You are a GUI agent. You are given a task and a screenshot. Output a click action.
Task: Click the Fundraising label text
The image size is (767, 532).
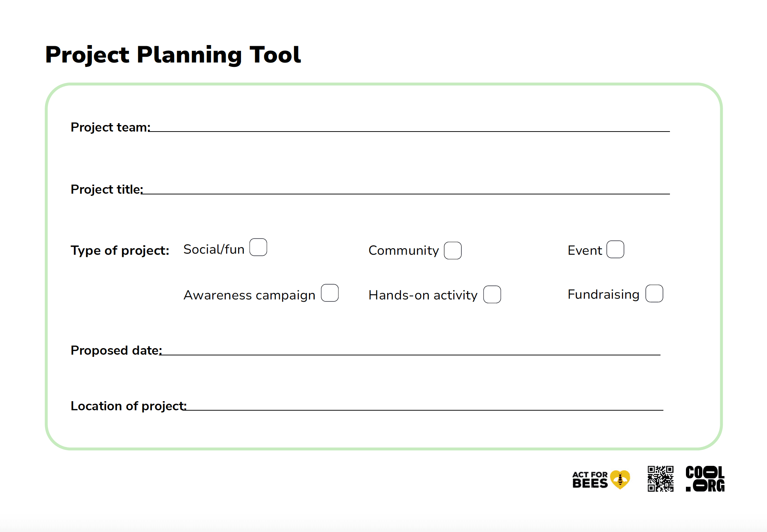click(603, 294)
